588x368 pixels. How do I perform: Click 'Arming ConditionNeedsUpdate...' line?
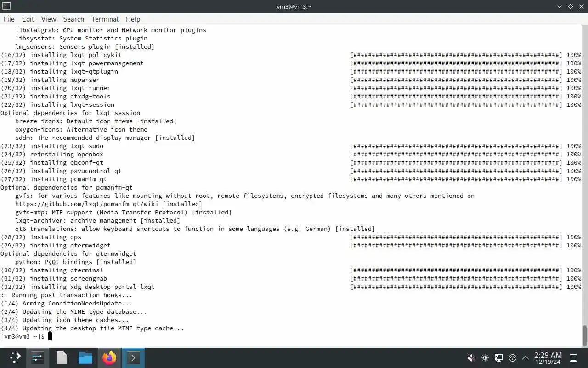pyautogui.click(x=67, y=303)
